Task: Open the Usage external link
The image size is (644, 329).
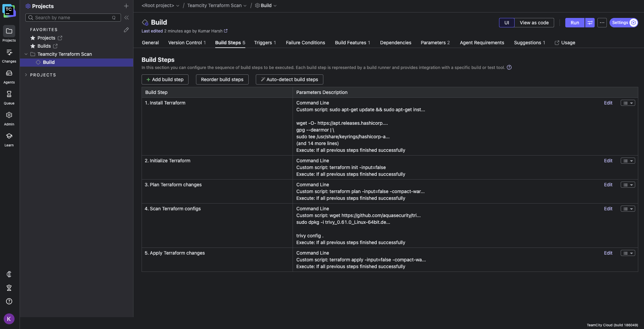Action: 565,43
